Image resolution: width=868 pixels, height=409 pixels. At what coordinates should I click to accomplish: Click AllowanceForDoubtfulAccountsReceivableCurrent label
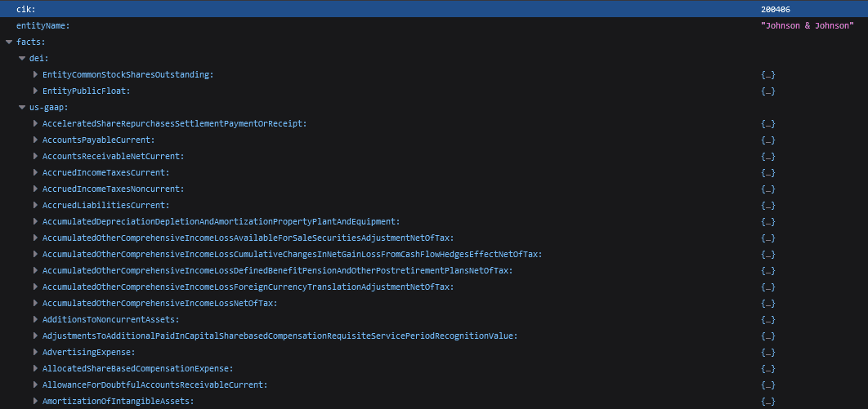pyautogui.click(x=155, y=385)
